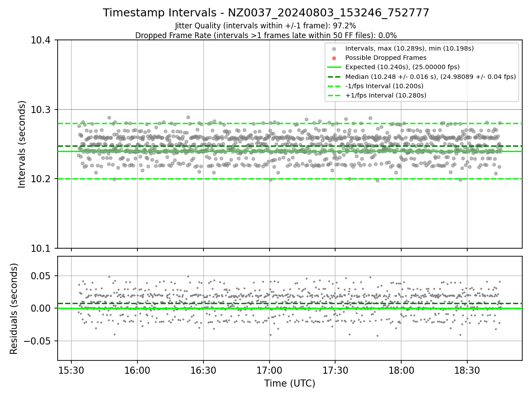Click legend entry 'Intervals, max (10.289s), min (10.198s)'
The height and width of the screenshot is (399, 532).
[410, 48]
